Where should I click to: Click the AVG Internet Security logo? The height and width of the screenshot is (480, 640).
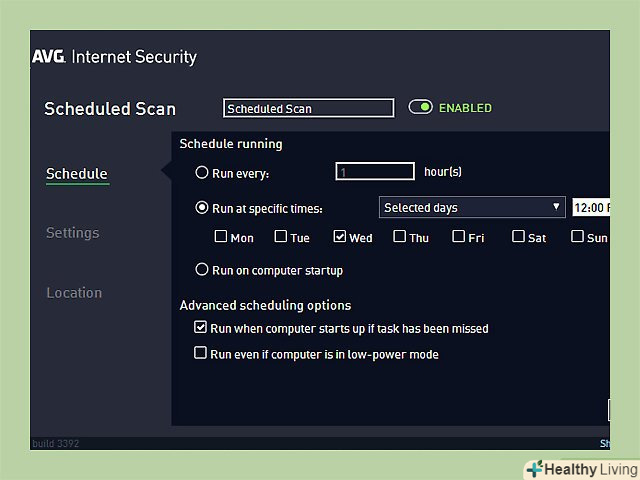[114, 57]
